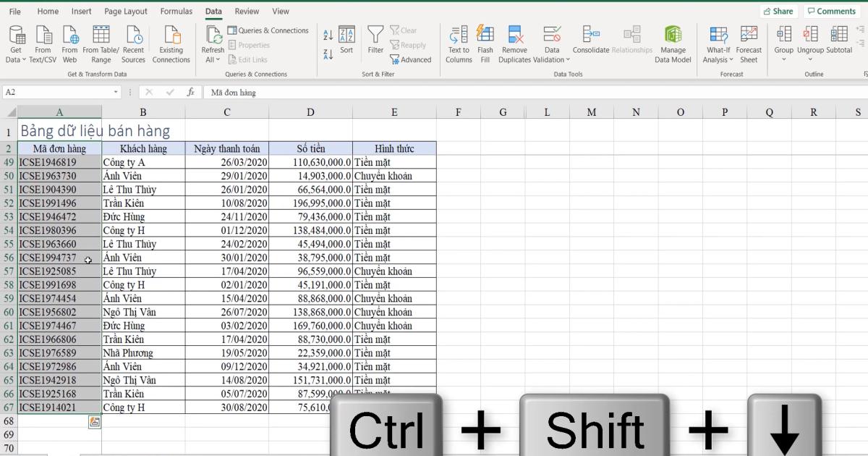Open the Review tab
Screen dimensions: 868x456
click(247, 11)
